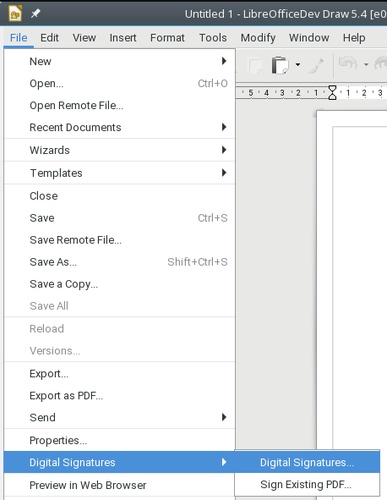The width and height of the screenshot is (387, 500).
Task: Choose Open... from the File menu
Action: click(120, 83)
